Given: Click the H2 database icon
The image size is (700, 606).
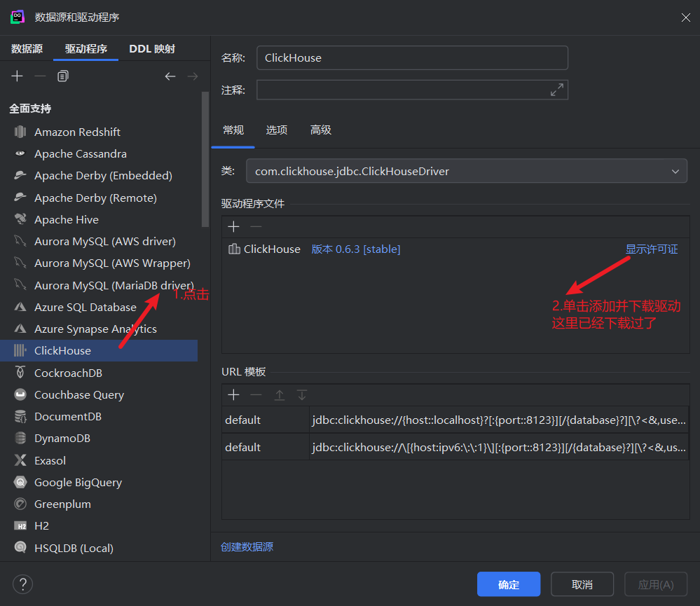Looking at the screenshot, I should 20,526.
